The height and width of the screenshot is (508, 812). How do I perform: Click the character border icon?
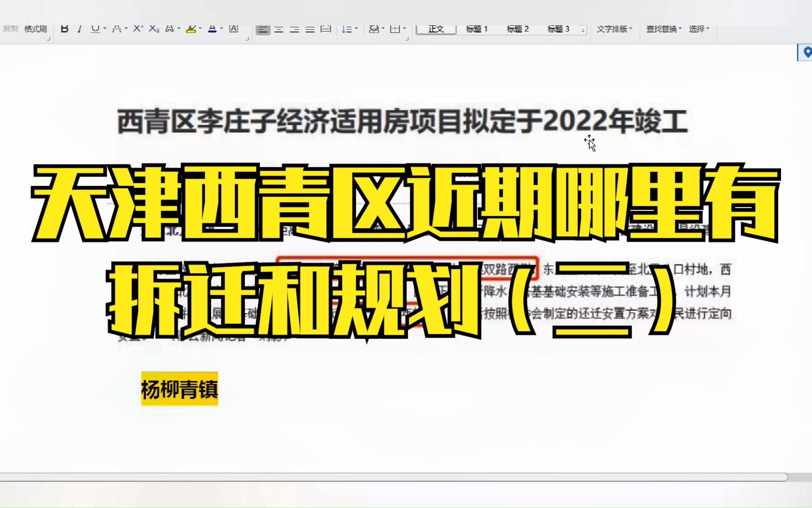coord(234,29)
